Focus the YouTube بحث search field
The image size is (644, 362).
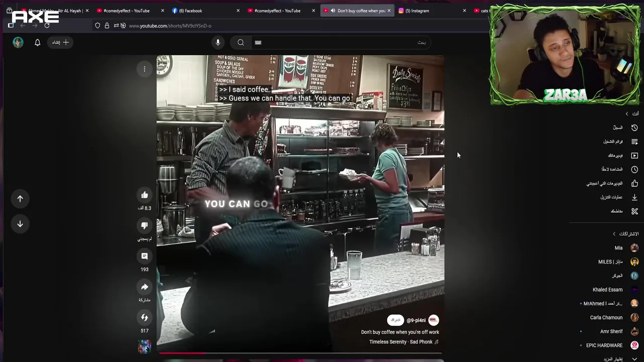pos(342,42)
